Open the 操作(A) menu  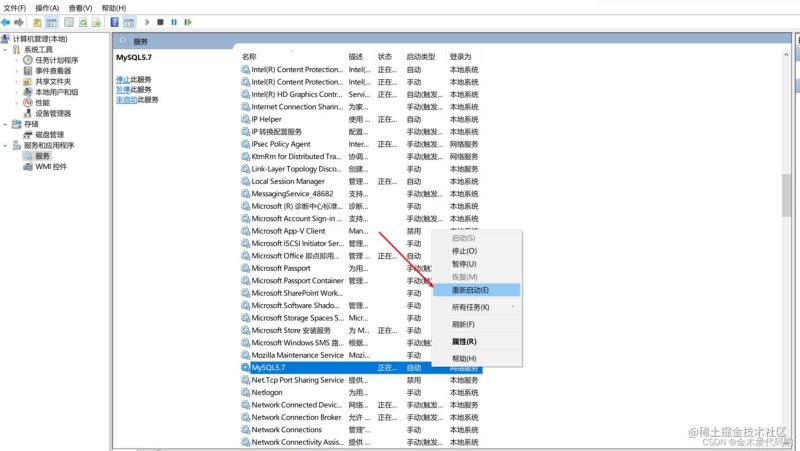tap(47, 7)
